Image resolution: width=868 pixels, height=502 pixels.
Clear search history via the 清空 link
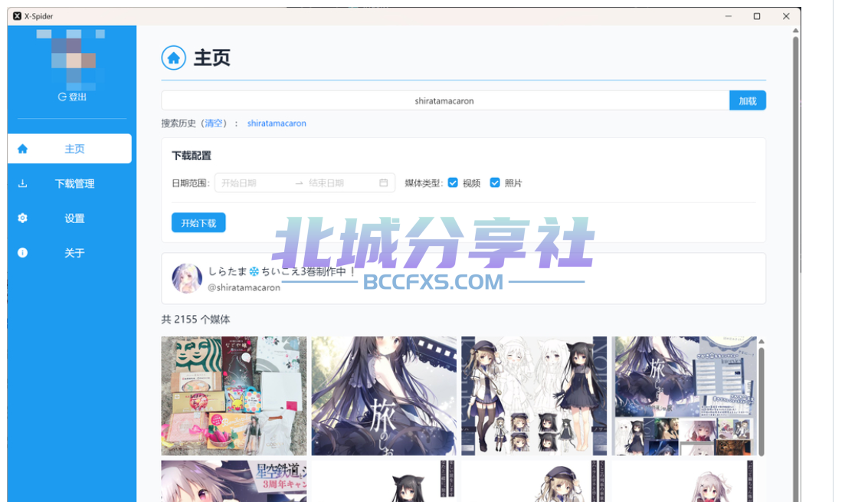click(214, 123)
